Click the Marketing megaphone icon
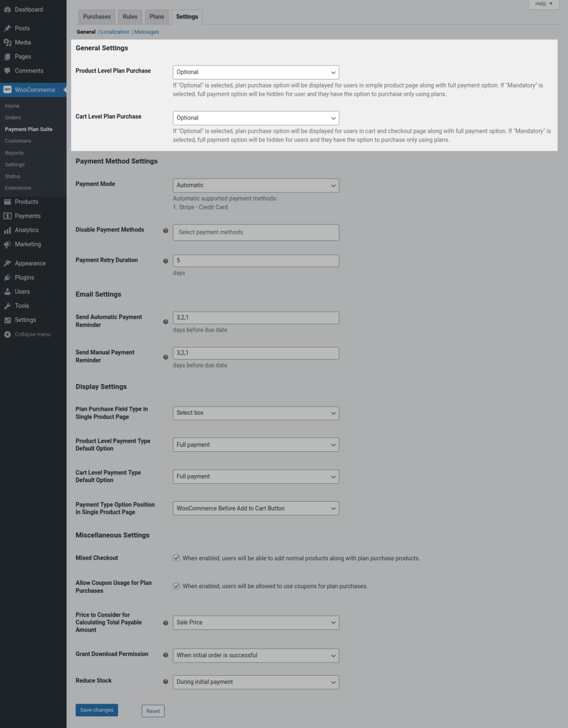 [x=8, y=244]
